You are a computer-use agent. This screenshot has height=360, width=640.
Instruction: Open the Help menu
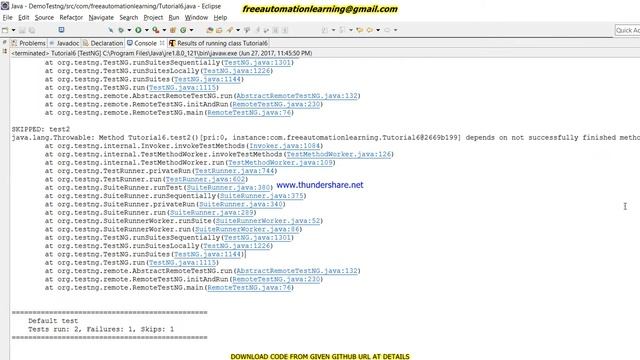220,18
